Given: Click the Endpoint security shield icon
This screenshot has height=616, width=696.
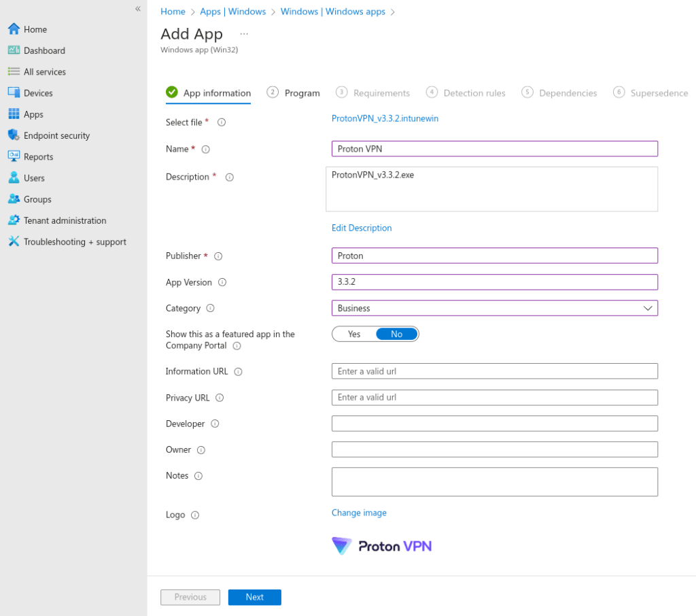Looking at the screenshot, I should [14, 135].
